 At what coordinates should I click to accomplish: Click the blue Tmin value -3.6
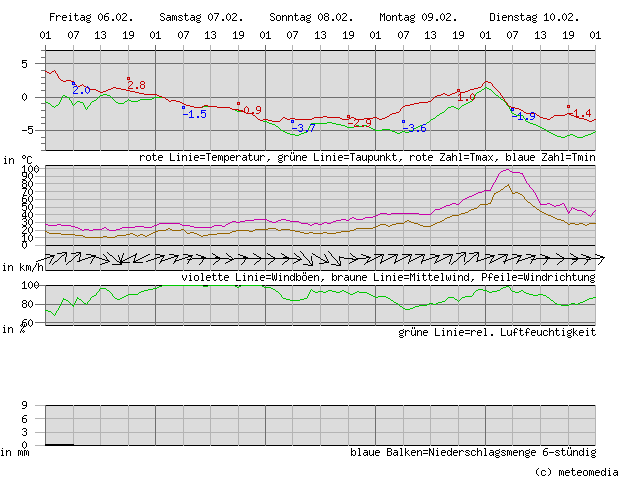[414, 128]
